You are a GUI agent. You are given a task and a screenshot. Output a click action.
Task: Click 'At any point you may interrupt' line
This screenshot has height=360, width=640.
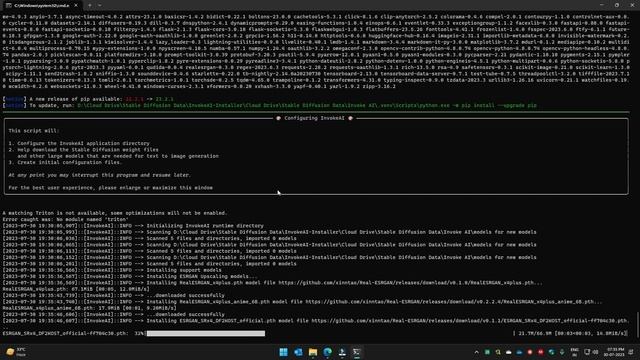pos(99,175)
